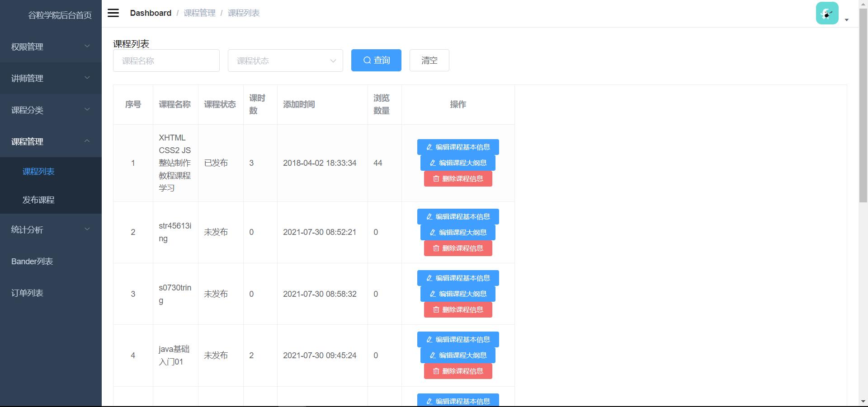The height and width of the screenshot is (407, 868).
Task: Focus the 课程名称 search input
Action: coord(166,61)
